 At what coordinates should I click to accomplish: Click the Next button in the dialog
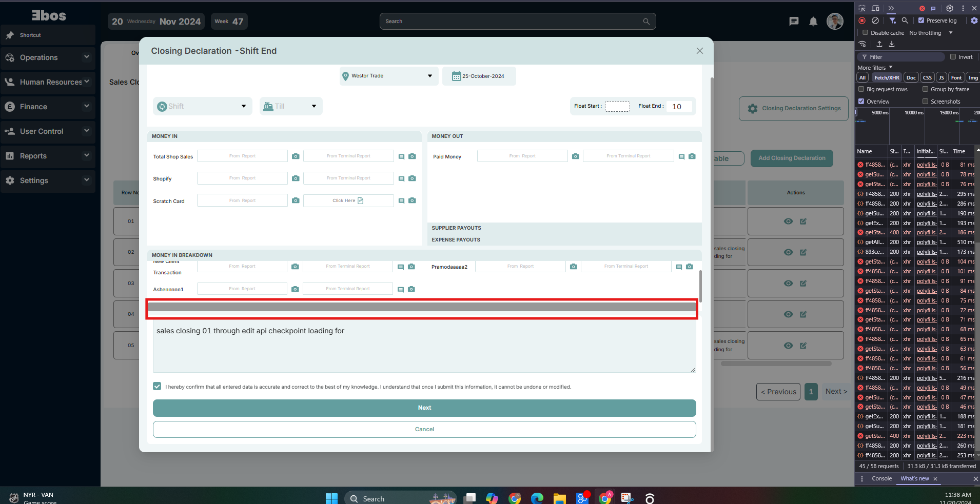(x=424, y=408)
